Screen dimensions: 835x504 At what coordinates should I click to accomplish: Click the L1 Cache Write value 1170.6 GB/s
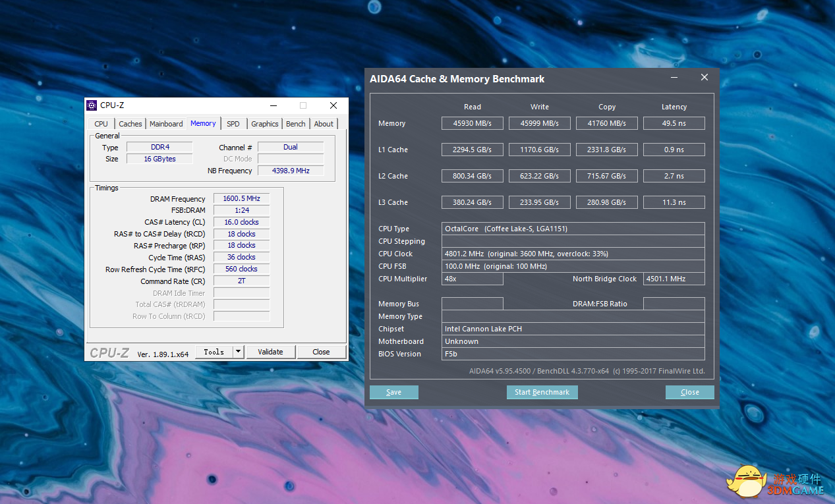pyautogui.click(x=540, y=150)
